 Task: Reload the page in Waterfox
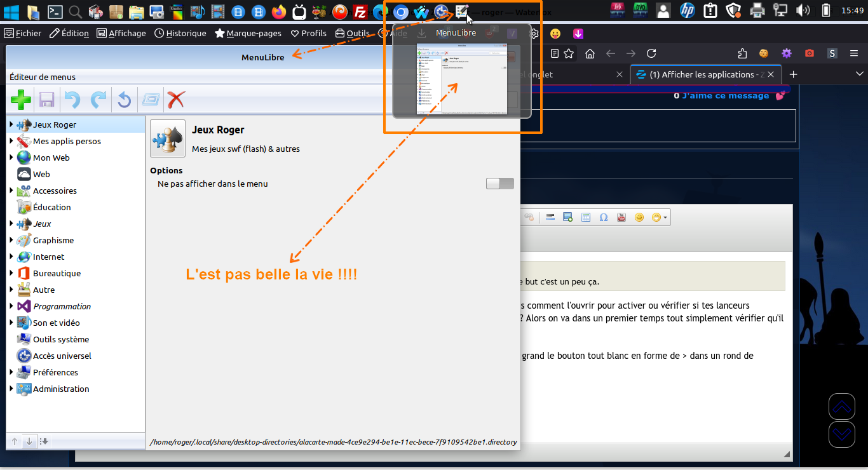651,53
